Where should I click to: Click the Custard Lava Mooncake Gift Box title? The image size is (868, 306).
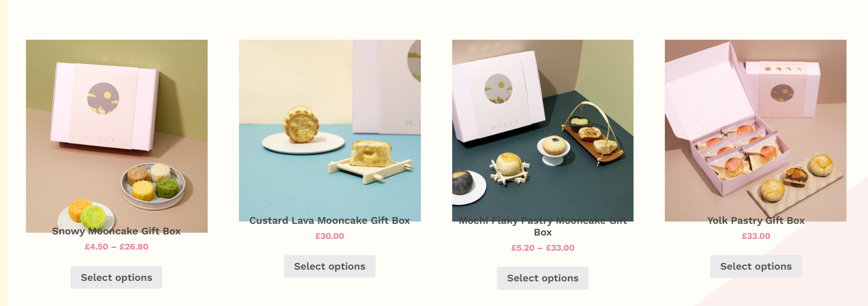pos(330,220)
